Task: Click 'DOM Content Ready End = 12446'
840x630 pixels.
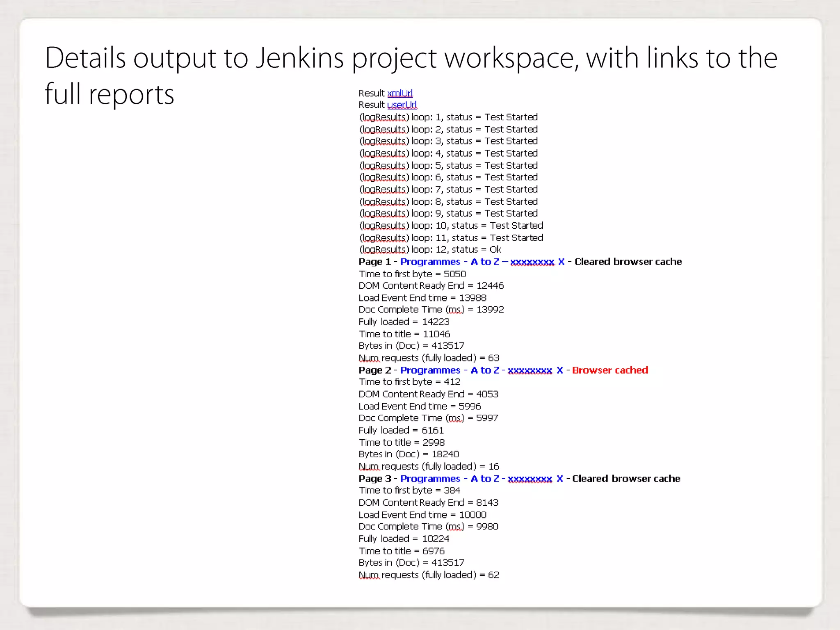Action: 431,286
